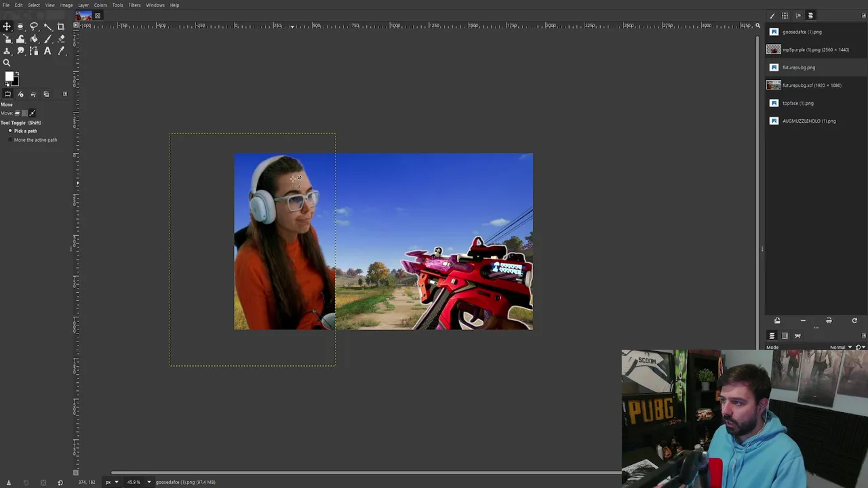868x488 pixels.
Task: Select the Warp Transform tool
Action: click(x=20, y=39)
